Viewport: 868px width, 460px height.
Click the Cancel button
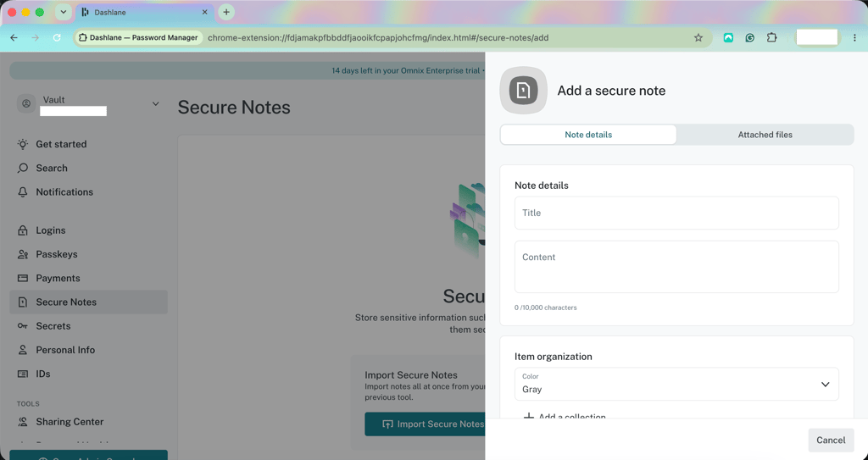point(831,440)
